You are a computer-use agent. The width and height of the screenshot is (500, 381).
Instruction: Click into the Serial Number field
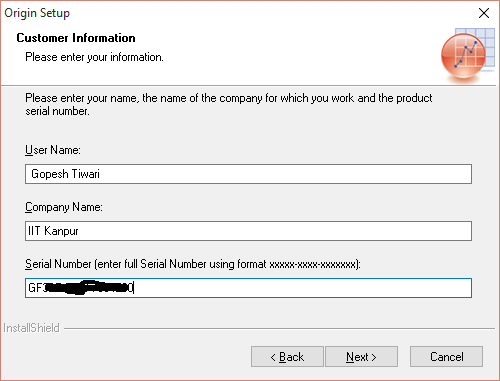248,288
